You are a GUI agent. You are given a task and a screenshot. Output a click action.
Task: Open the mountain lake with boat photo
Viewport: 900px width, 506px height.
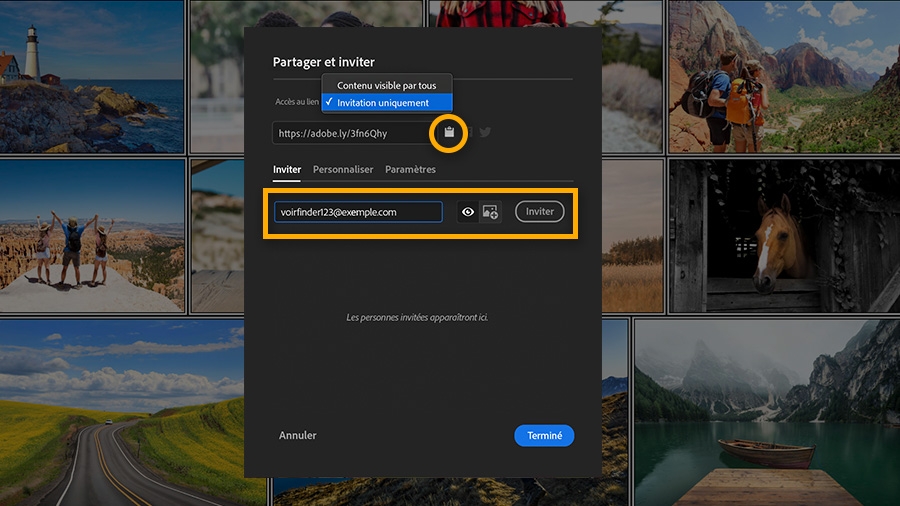point(767,413)
